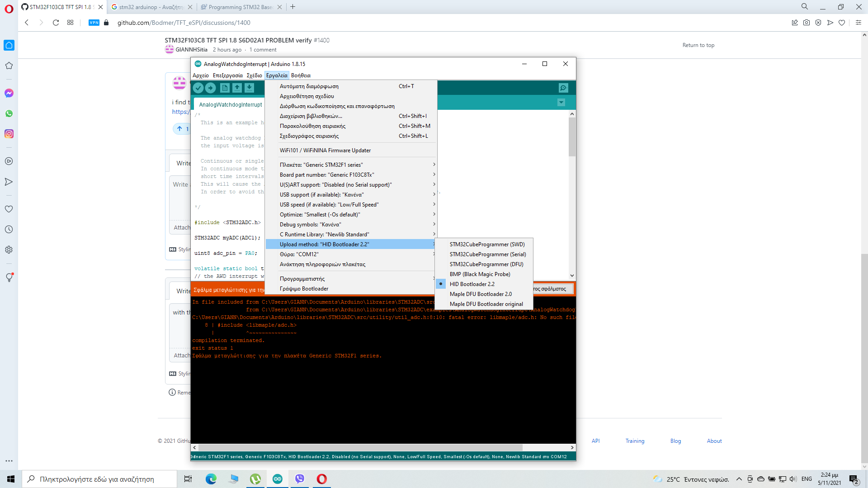Open the tab dropdown triangle in Arduino
The width and height of the screenshot is (868, 488).
click(x=561, y=103)
